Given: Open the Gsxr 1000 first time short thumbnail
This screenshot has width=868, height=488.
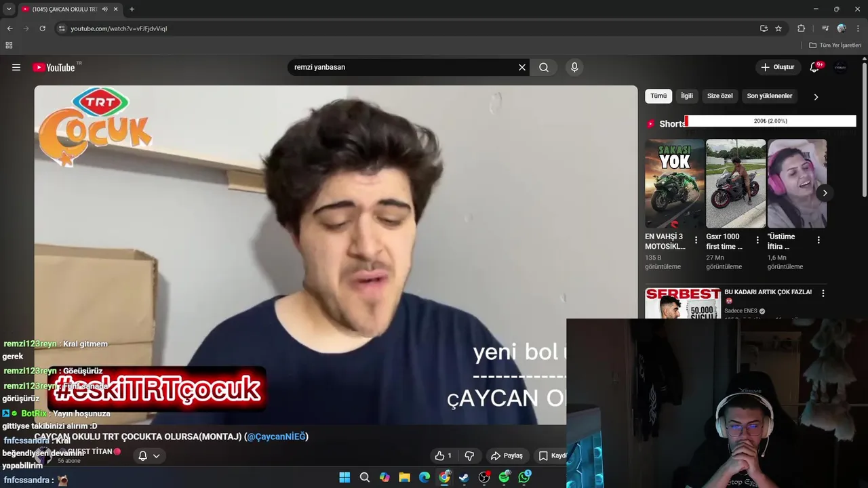Looking at the screenshot, I should [736, 184].
